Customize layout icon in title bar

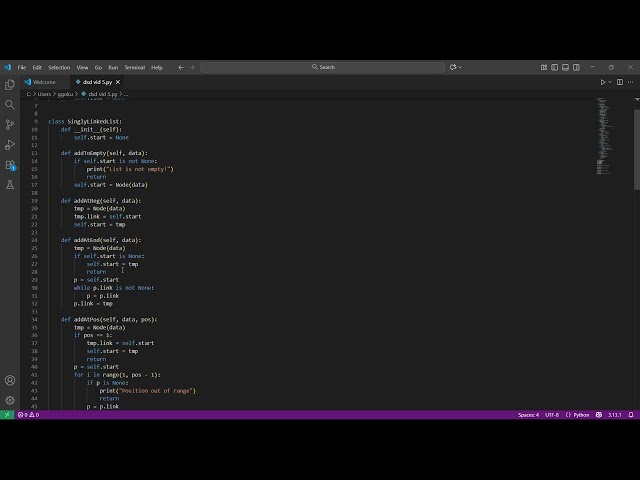click(544, 67)
